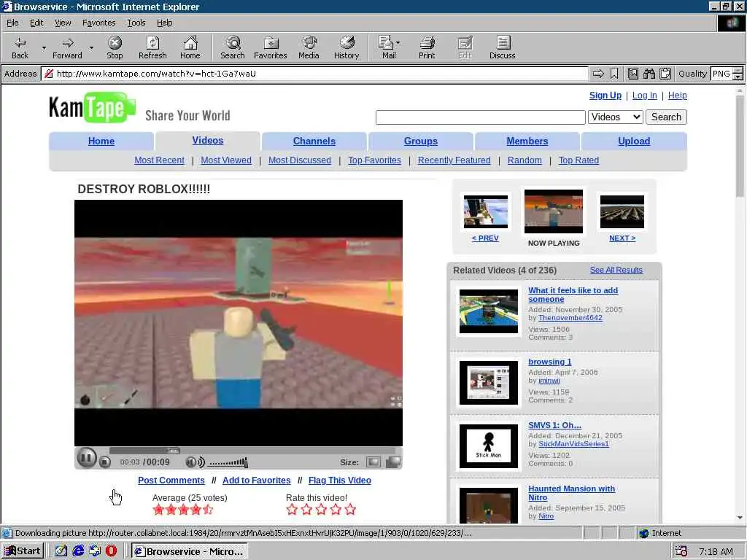Click See All Results link

tap(616, 270)
